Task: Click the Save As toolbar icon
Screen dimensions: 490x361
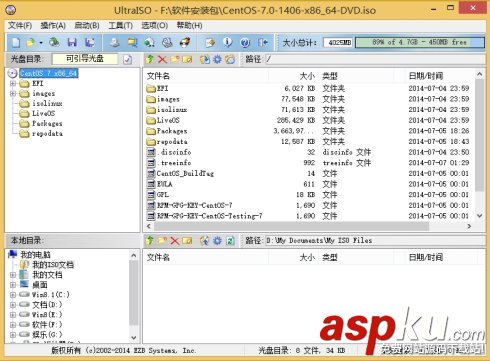Action: click(x=90, y=42)
